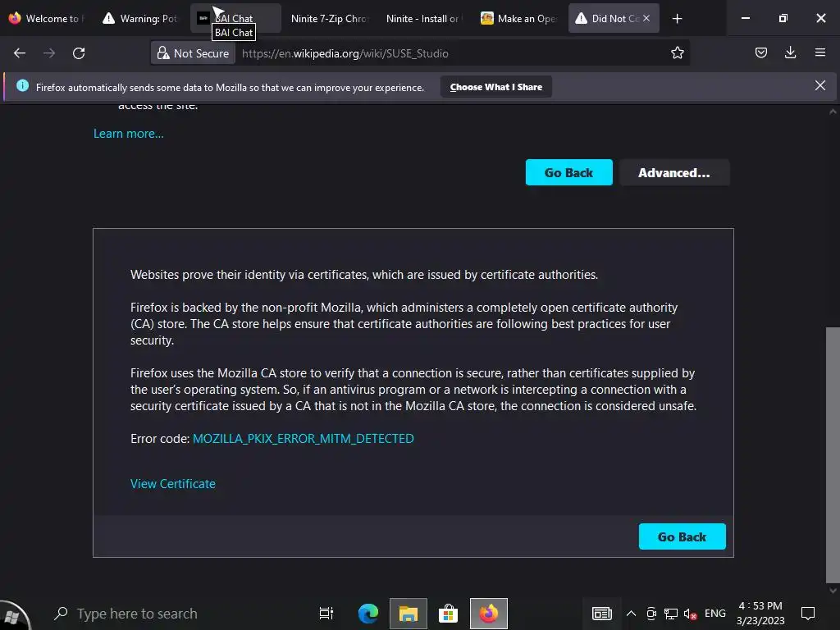Click the Meet Now tray icon
The height and width of the screenshot is (630, 840).
[x=651, y=614]
